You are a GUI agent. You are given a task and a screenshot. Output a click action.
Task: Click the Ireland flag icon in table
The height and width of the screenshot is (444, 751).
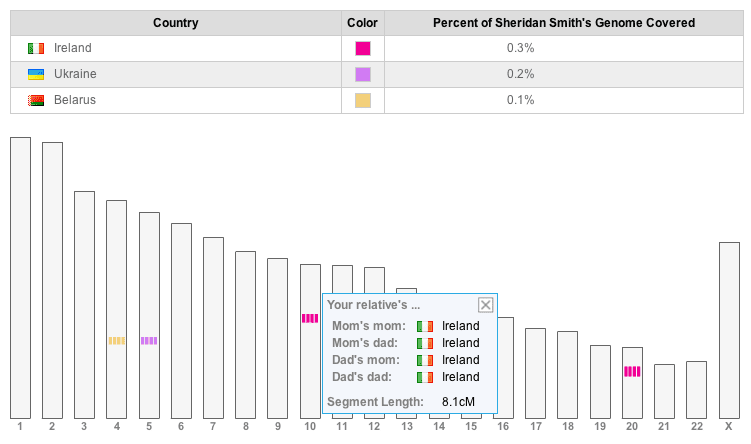click(x=36, y=48)
